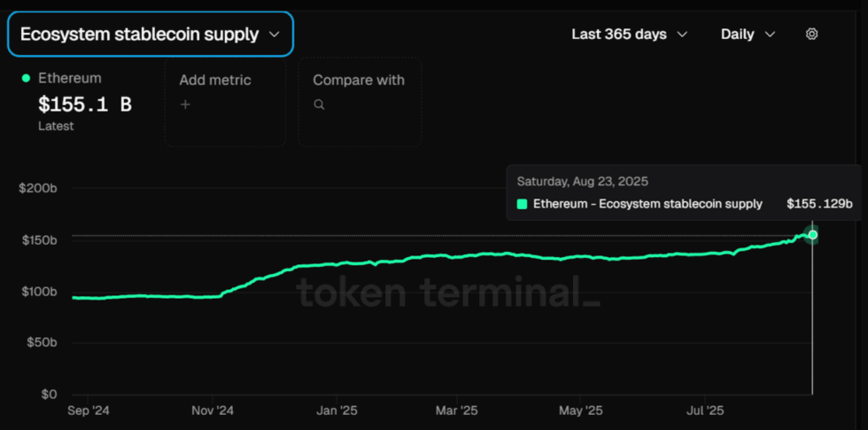The width and height of the screenshot is (868, 430).
Task: Click the tooltip date Saturday, Aug 23, 2025
Action: pos(583,181)
